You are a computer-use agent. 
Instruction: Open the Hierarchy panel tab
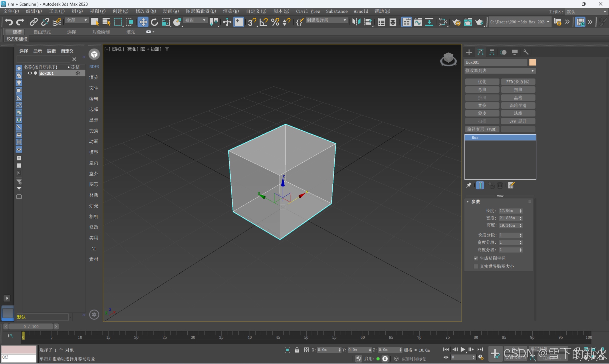492,52
